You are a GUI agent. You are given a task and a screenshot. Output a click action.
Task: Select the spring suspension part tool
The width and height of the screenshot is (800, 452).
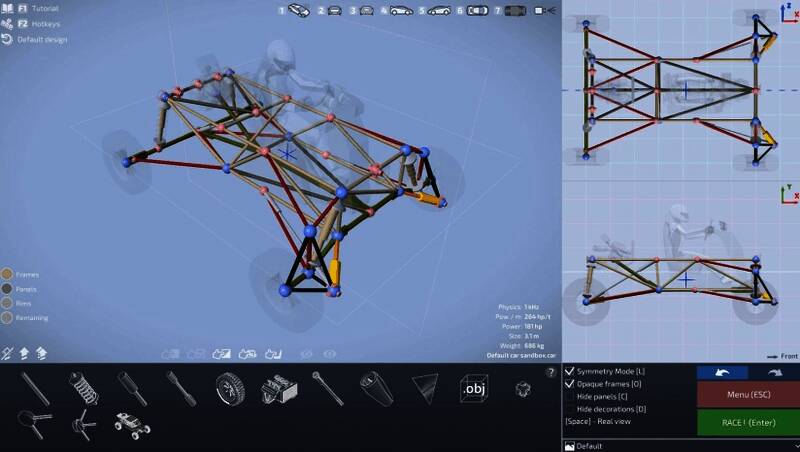click(x=82, y=388)
